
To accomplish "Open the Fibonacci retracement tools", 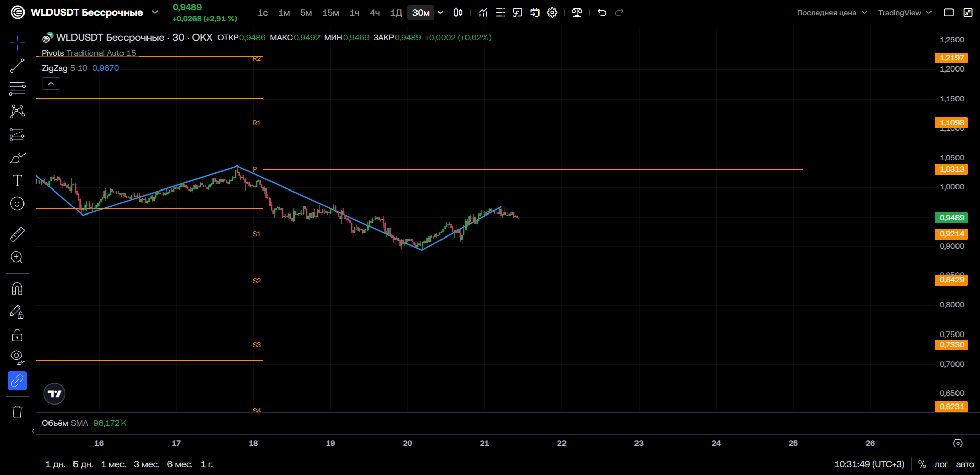I will [x=17, y=88].
